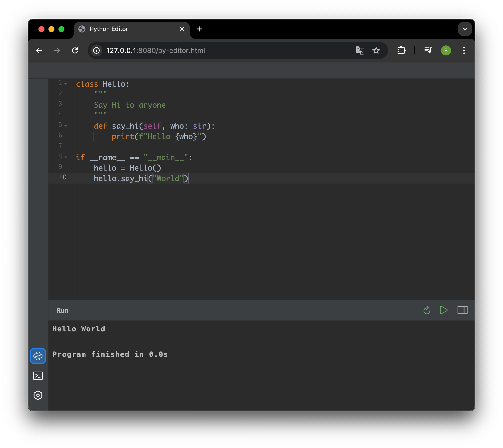Bookmark this page with star icon
Image resolution: width=503 pixels, height=448 pixels.
coord(376,50)
